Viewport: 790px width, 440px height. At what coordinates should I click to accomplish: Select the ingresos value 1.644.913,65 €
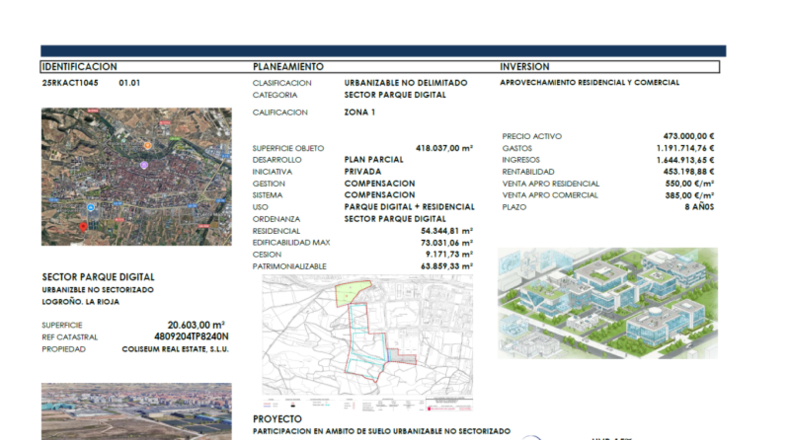(685, 160)
